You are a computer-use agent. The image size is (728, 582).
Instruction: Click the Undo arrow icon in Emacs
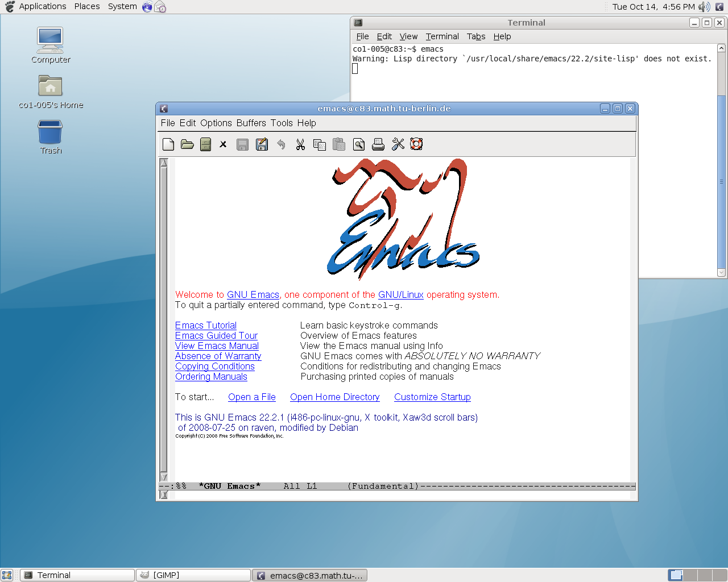(x=281, y=144)
